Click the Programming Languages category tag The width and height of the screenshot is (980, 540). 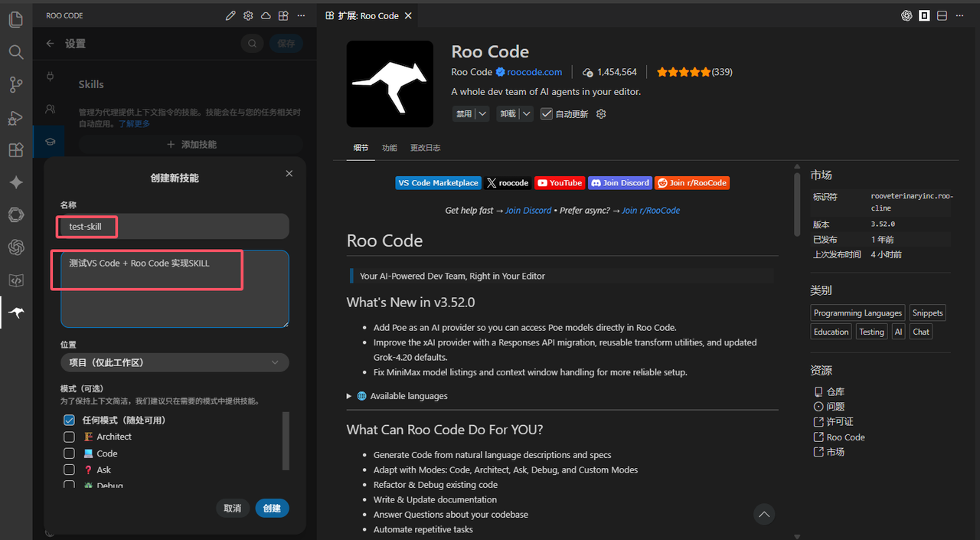tap(857, 313)
